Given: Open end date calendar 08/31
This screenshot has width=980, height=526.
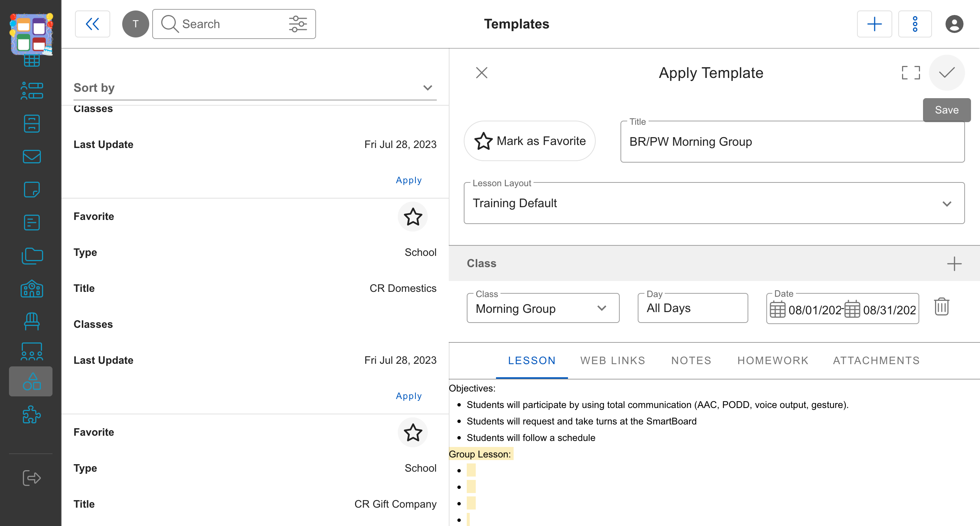Looking at the screenshot, I should tap(852, 309).
